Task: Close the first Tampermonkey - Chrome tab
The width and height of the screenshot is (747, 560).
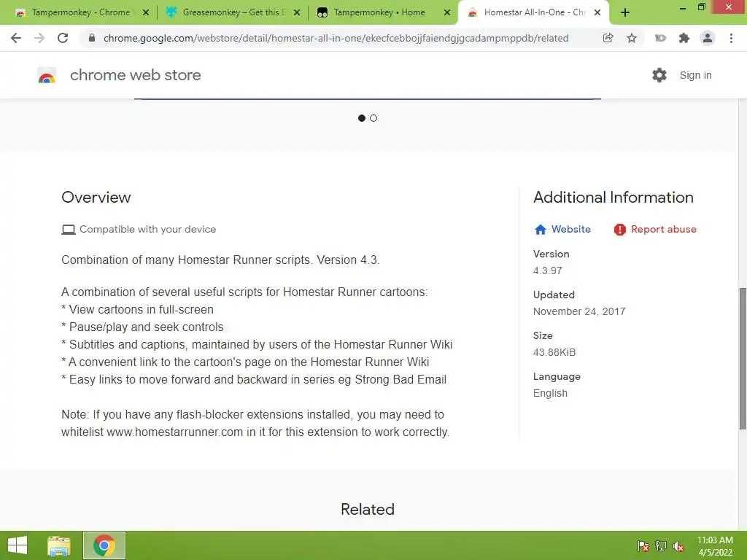Action: (146, 12)
